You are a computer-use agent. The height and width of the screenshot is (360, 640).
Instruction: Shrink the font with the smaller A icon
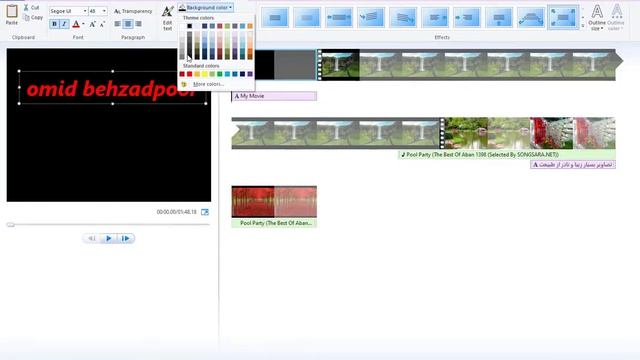[102, 24]
